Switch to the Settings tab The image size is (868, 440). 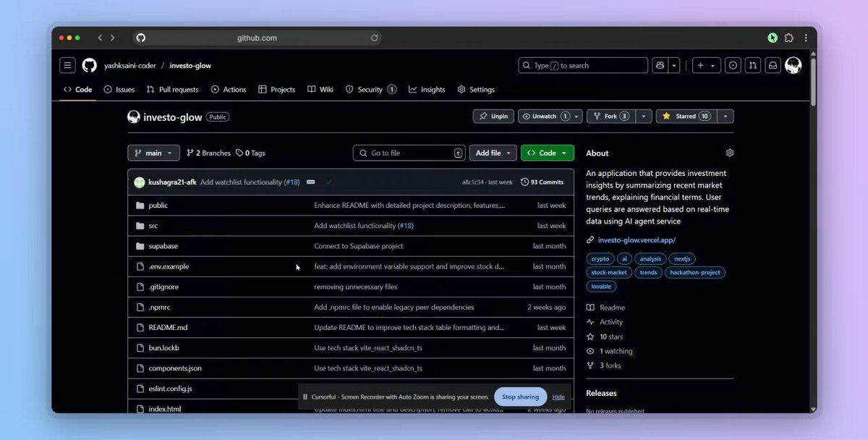[x=476, y=90]
